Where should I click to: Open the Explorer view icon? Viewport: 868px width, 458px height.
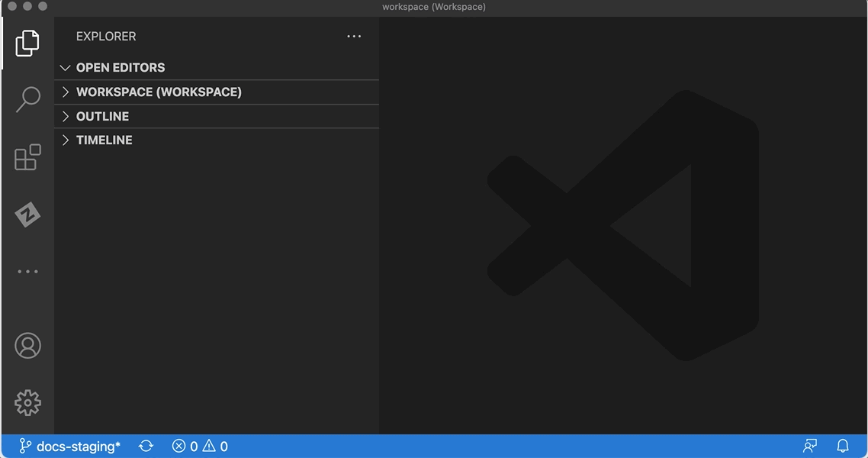pos(27,43)
